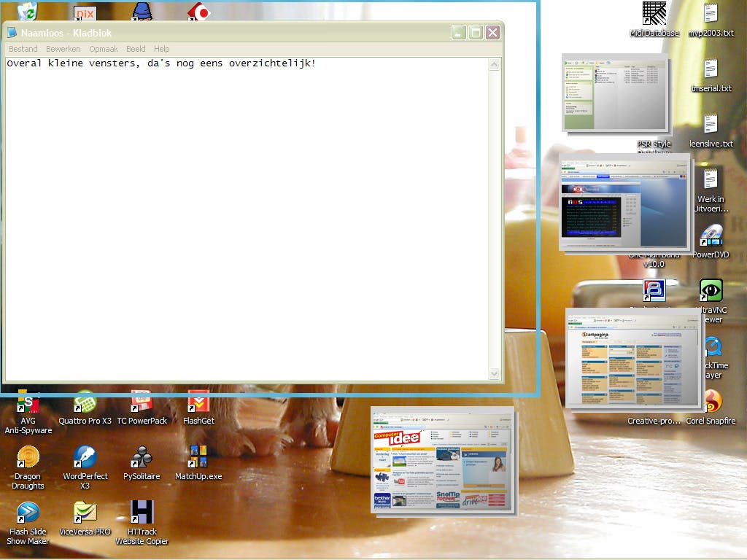747x560 pixels.
Task: Select the blue number 8 desktop shortcut
Action: [654, 290]
